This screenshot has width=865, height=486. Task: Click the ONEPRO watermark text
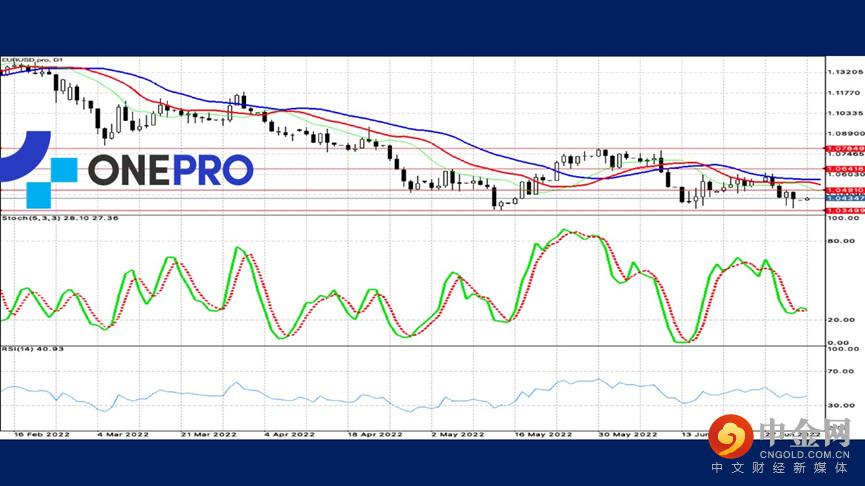(170, 171)
